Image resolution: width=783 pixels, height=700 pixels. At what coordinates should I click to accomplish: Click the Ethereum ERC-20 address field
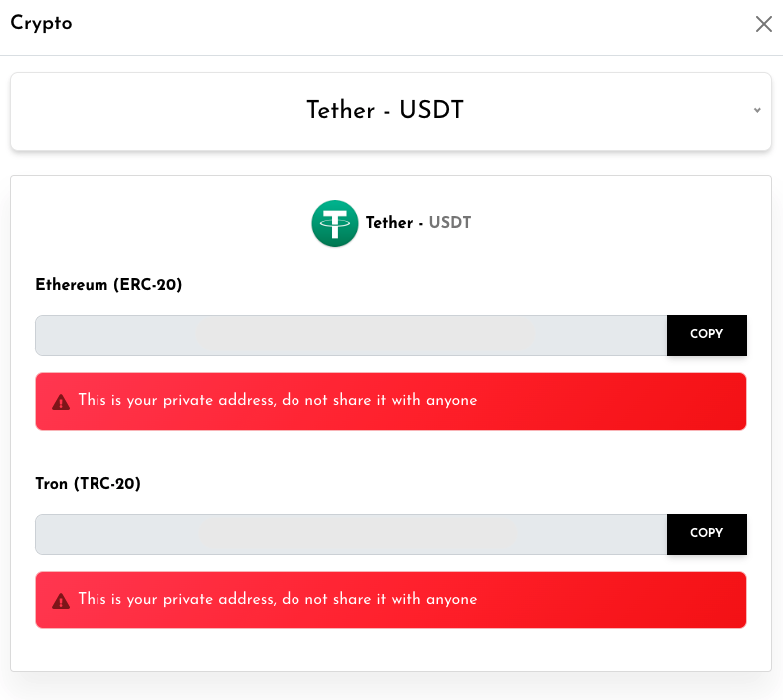click(x=350, y=335)
